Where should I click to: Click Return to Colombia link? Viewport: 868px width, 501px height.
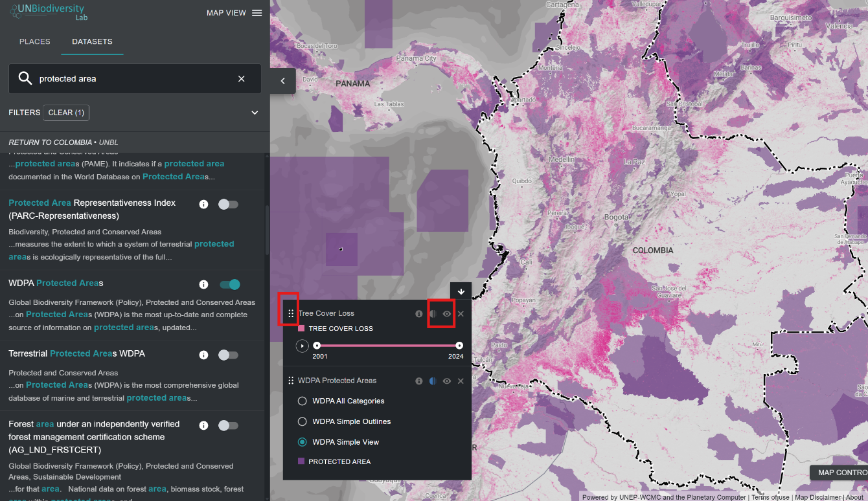point(50,142)
